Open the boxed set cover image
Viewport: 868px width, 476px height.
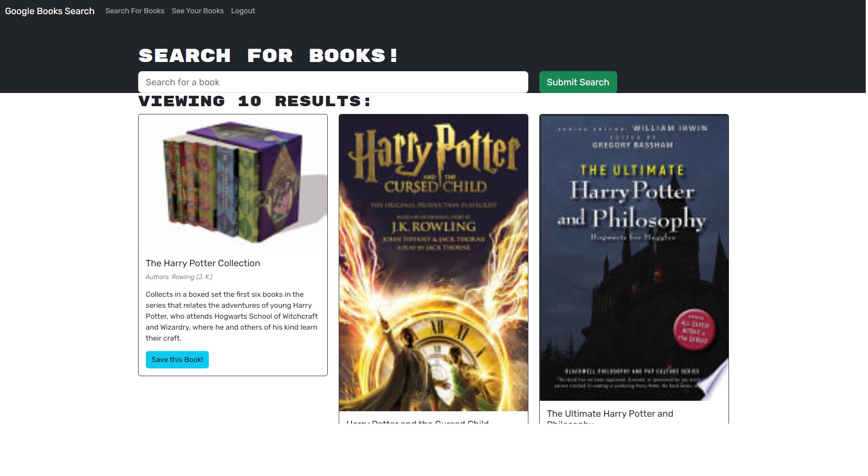click(x=233, y=182)
